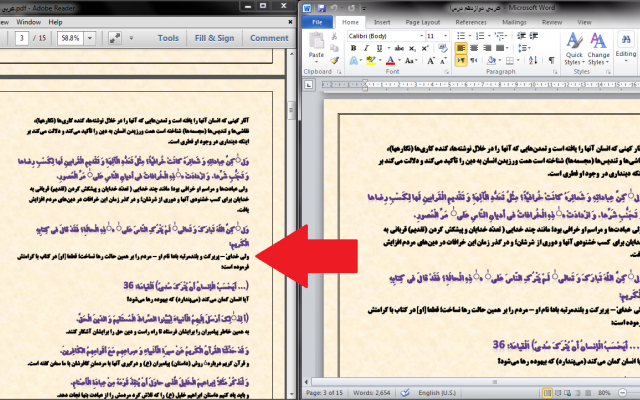Screen dimensions: 640x400
Task: Click Comment button in Adobe Reader
Action: click(269, 38)
